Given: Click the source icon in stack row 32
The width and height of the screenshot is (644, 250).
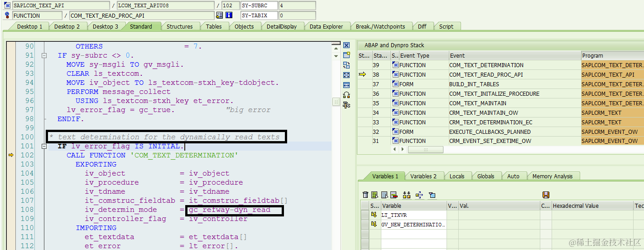Looking at the screenshot, I should [395, 132].
